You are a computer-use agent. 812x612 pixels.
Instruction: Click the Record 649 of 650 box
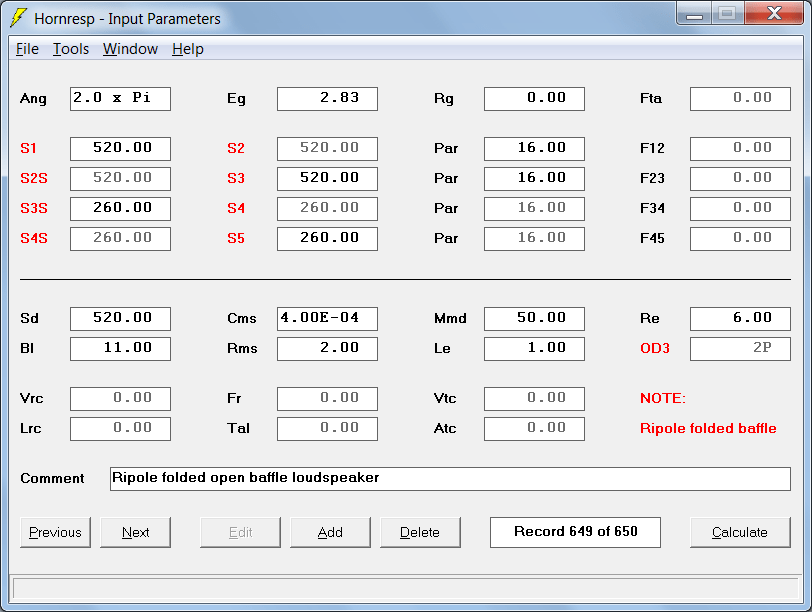pos(575,532)
